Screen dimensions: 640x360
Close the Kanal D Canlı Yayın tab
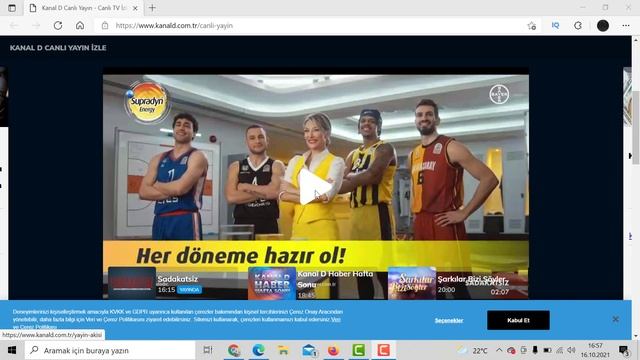click(x=135, y=8)
